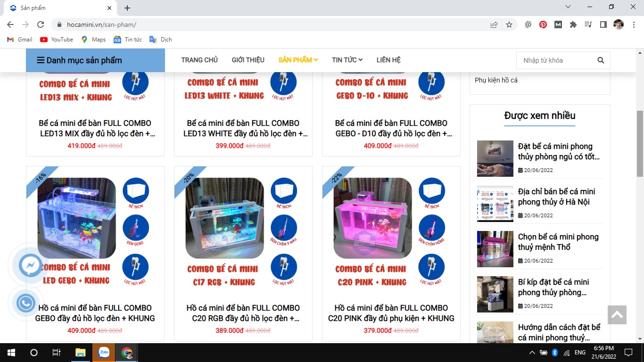Open article Địa chỉ bán bể cá mini Hà Nội
Image resolution: width=644 pixels, height=362 pixels.
pos(556,197)
